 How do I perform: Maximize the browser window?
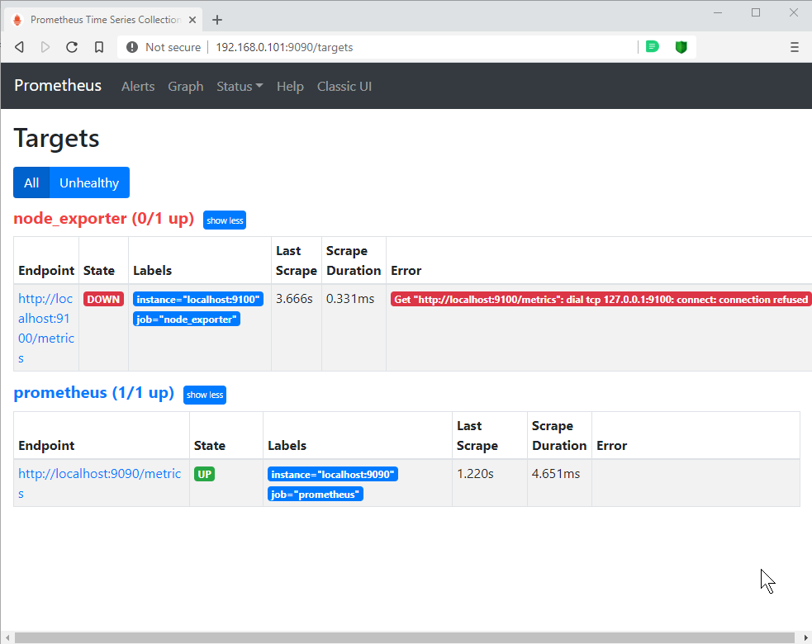(756, 12)
